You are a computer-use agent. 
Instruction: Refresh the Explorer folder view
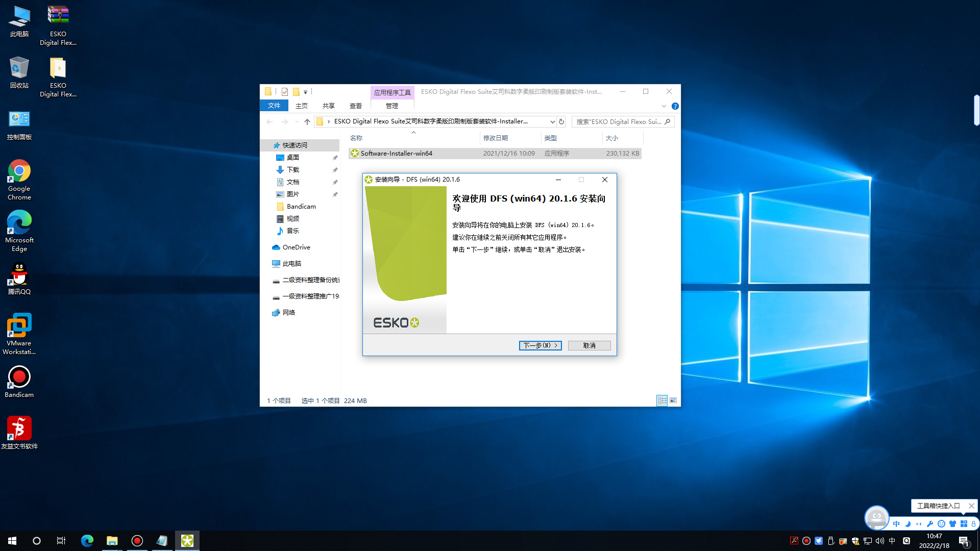tap(561, 121)
